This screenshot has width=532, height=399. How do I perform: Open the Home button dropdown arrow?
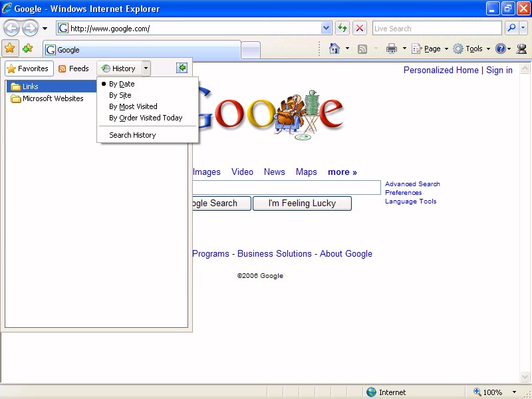347,49
